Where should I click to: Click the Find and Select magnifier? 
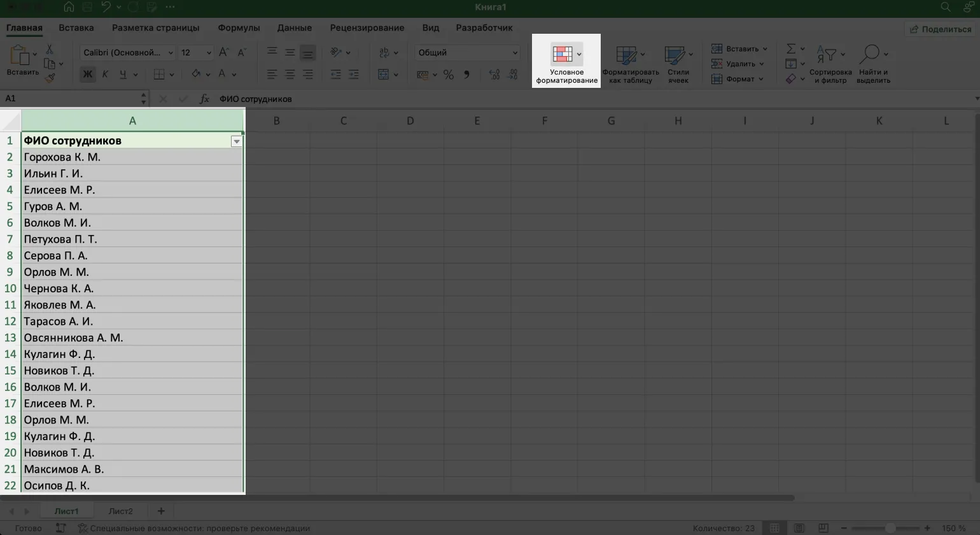click(x=869, y=55)
